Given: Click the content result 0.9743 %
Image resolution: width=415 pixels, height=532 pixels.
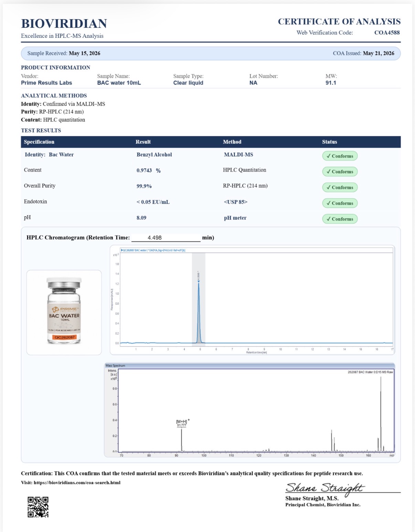Looking at the screenshot, I should (x=149, y=171).
